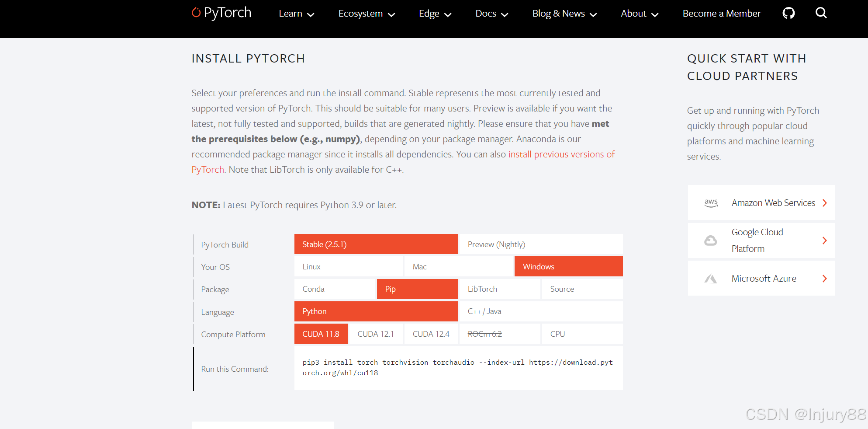The image size is (868, 429).
Task: Select Conda package option
Action: pyautogui.click(x=335, y=289)
